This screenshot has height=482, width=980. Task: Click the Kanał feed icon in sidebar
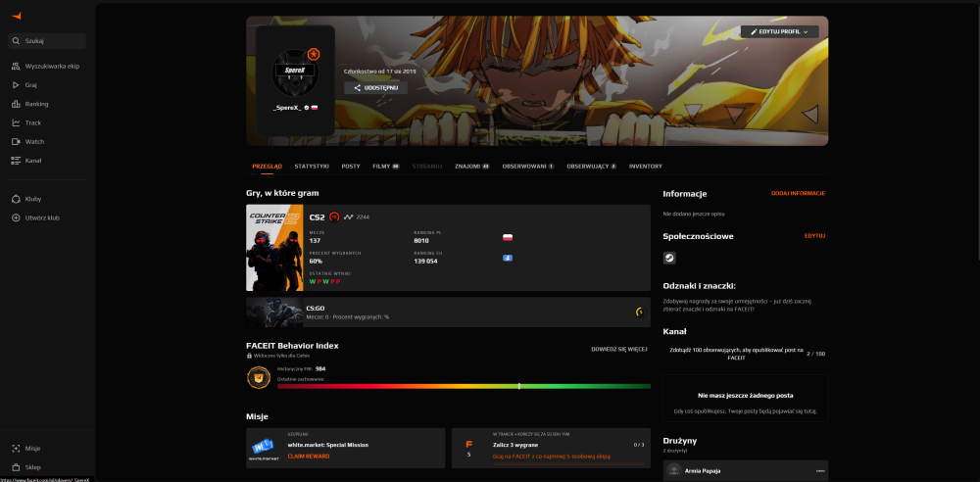click(x=17, y=161)
